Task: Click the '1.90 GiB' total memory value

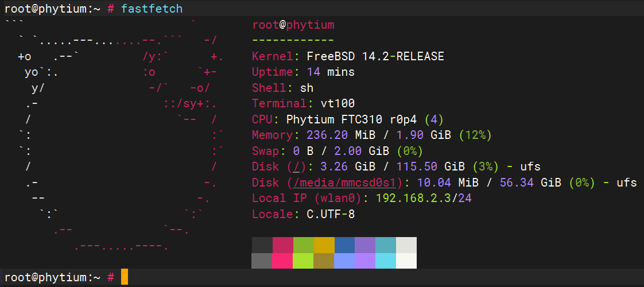Action: [424, 135]
